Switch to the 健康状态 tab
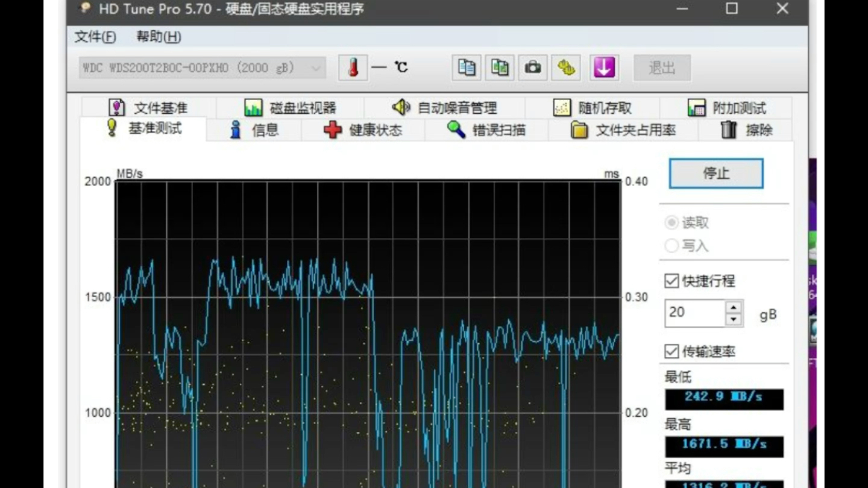This screenshot has height=488, width=868. 363,130
